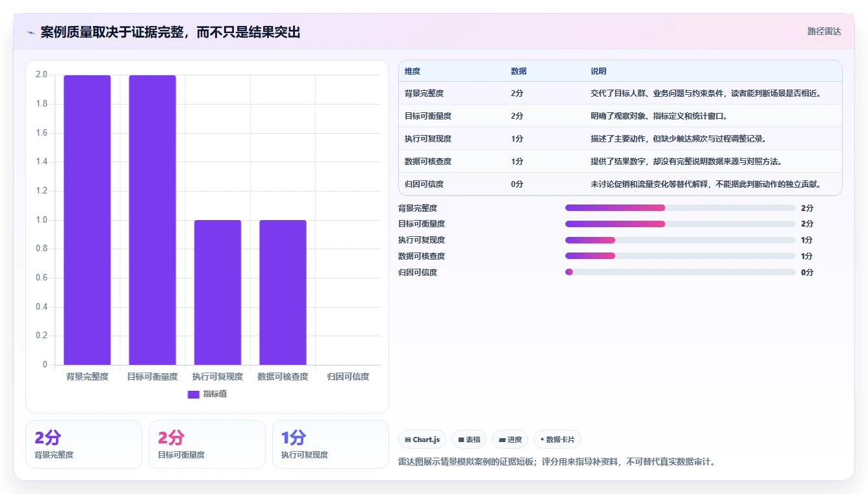Click the title 案例质量取决于证据完整

pyautogui.click(x=171, y=32)
